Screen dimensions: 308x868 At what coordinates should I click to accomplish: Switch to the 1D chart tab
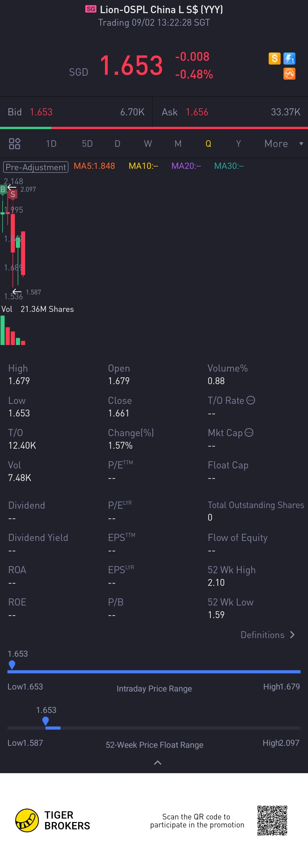(x=51, y=144)
